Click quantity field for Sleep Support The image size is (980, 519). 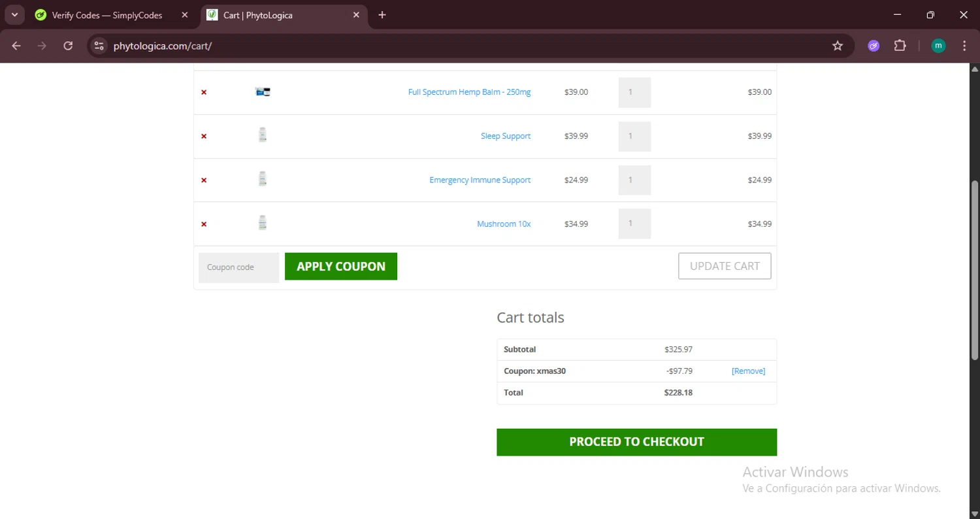634,136
